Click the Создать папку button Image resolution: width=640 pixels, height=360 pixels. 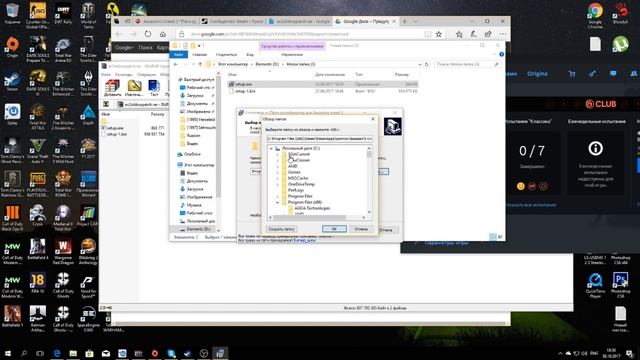pyautogui.click(x=282, y=229)
